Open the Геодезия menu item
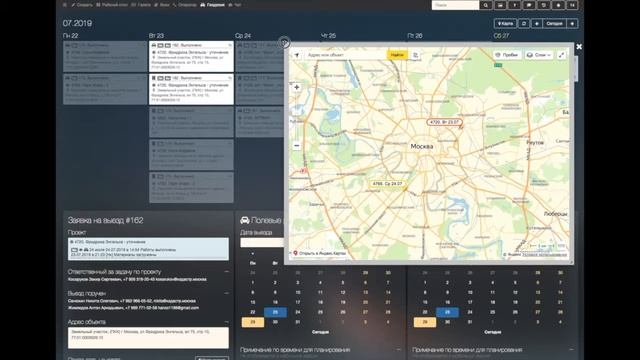The image size is (640, 360). pyautogui.click(x=212, y=5)
